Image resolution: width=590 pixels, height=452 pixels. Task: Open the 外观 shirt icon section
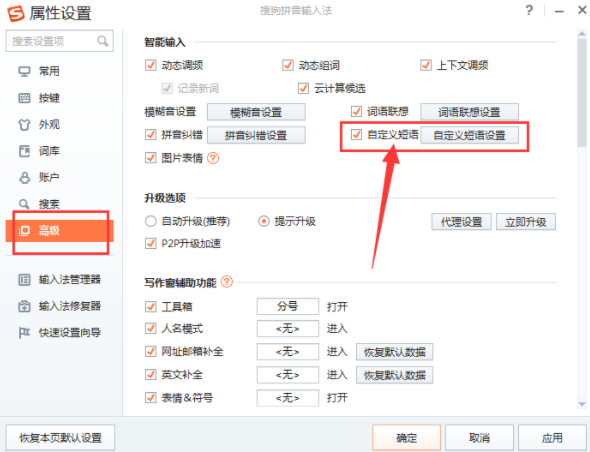[24, 125]
